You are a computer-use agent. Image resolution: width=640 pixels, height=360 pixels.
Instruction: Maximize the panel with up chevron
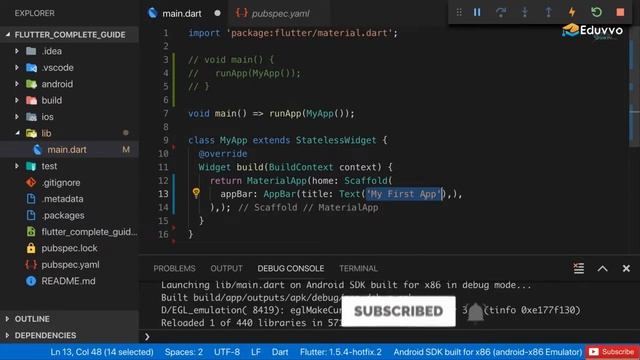point(602,269)
